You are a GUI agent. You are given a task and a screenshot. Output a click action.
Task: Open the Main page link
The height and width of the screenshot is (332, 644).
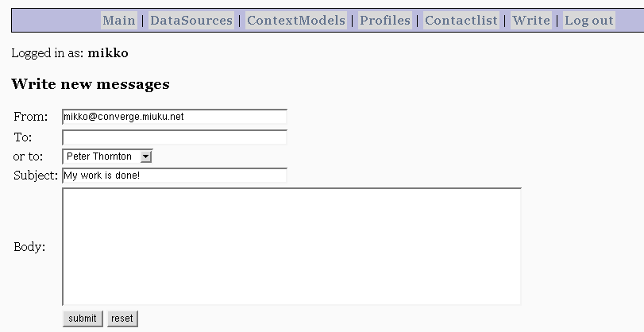tap(118, 20)
